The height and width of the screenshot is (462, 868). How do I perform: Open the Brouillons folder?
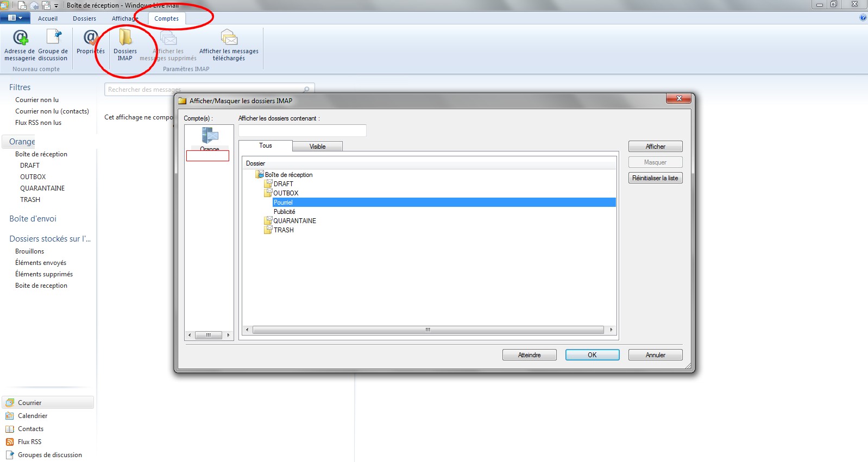coord(30,251)
